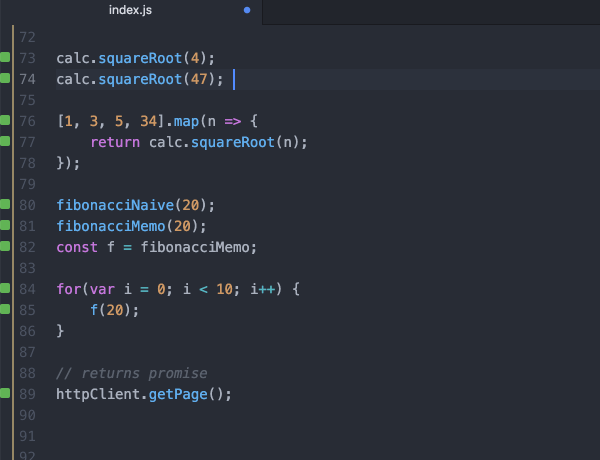The width and height of the screenshot is (600, 460).
Task: Click the return keyword on line 77
Action: pyautogui.click(x=115, y=142)
